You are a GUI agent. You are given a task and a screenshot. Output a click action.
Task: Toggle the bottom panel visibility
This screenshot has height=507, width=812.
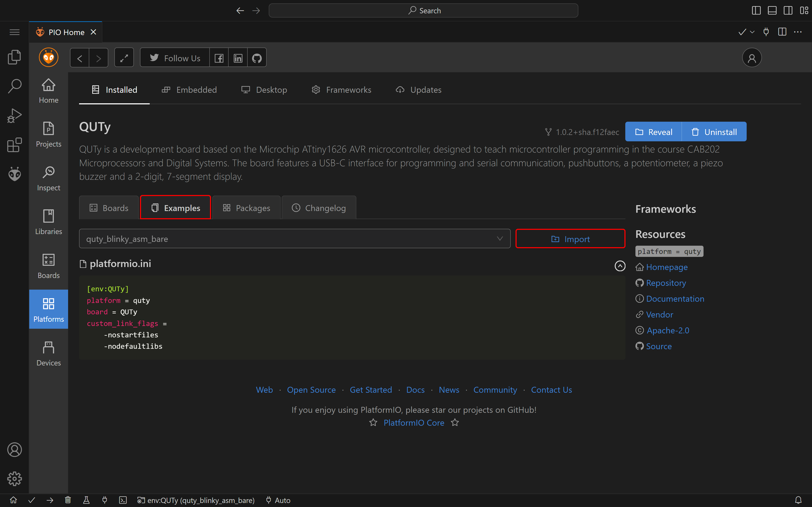point(772,10)
